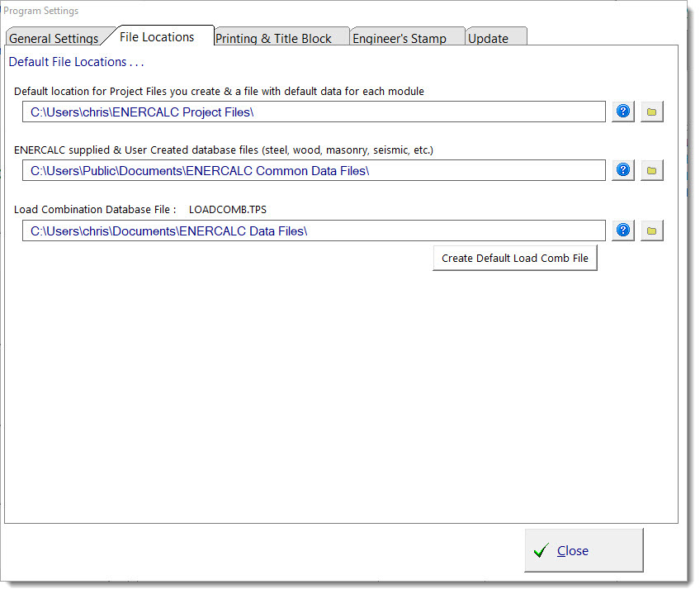Viewport: 700px width, 594px height.
Task: Browse folder for Project Files location
Action: (x=652, y=112)
